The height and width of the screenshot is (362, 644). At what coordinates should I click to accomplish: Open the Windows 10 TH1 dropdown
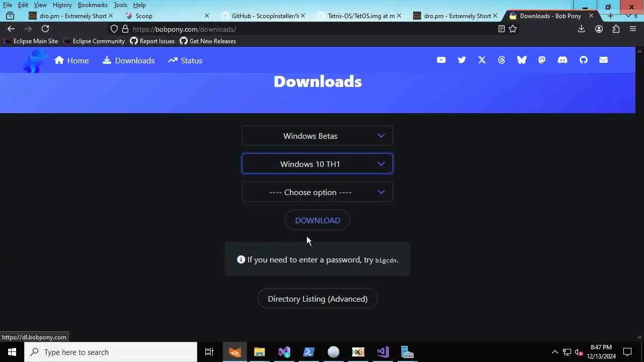point(317,164)
